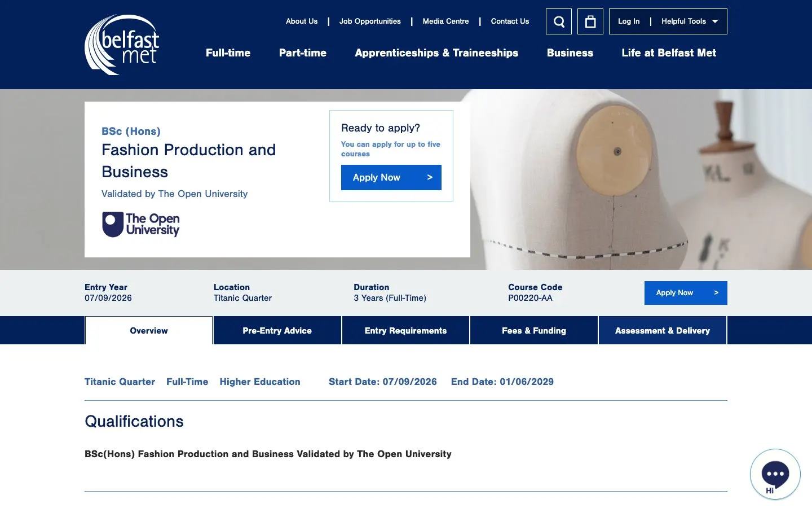
Task: Click the Log In link
Action: point(629,21)
